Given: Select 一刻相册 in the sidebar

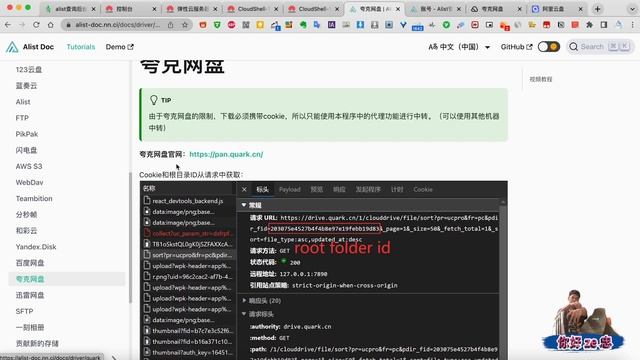Looking at the screenshot, I should (30, 327).
